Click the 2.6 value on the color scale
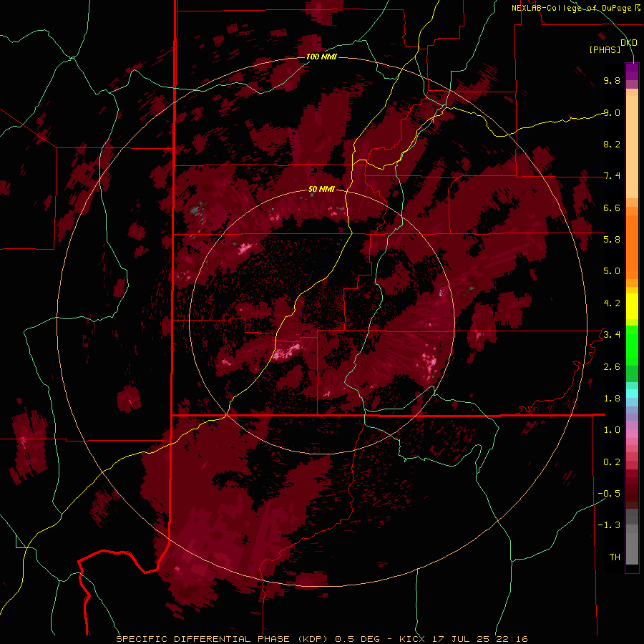The image size is (644, 644). click(612, 367)
